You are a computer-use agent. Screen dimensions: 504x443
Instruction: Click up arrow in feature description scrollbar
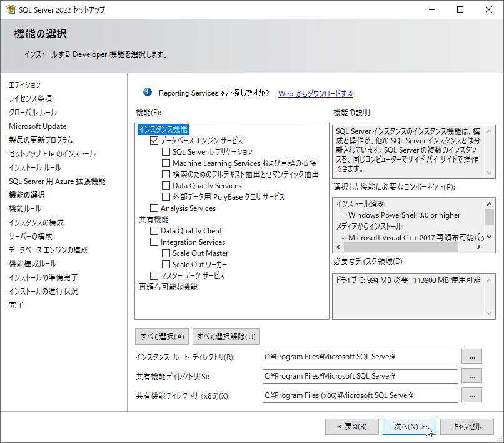tap(489, 131)
